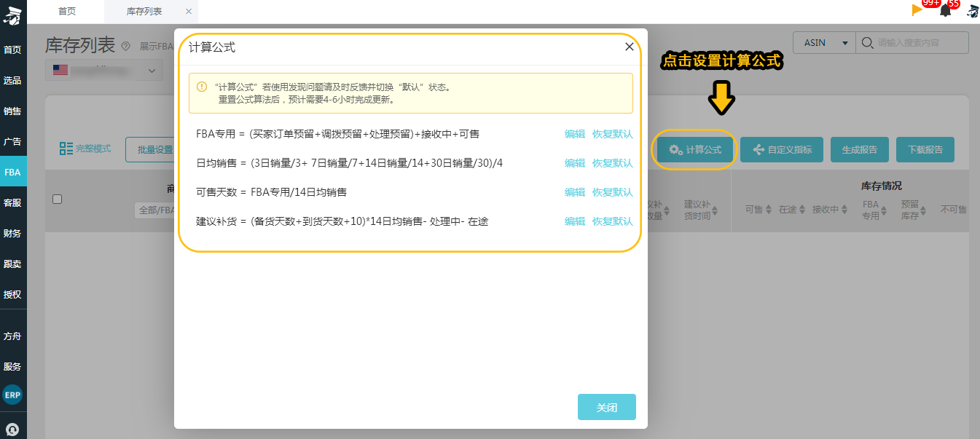Open 服务 in the left sidebar
This screenshot has width=980, height=439.
coord(13,367)
